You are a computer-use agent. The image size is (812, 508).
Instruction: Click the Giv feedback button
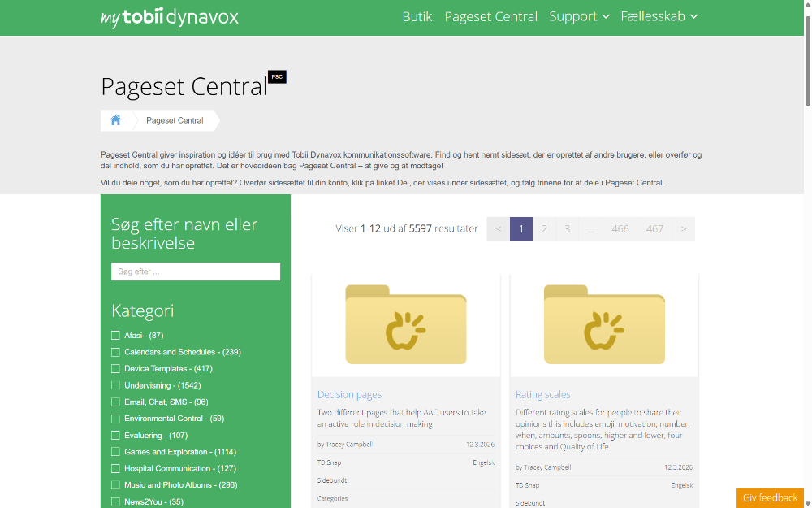tap(770, 497)
